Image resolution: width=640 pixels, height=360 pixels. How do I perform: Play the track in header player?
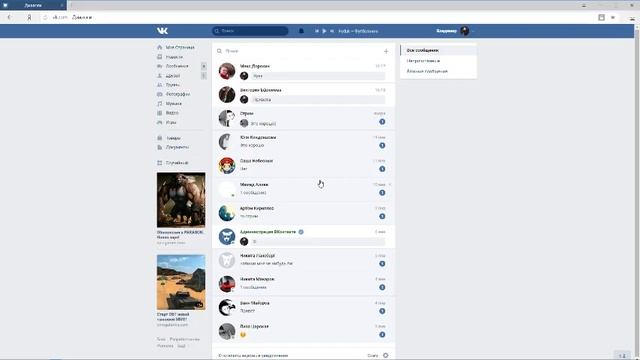(324, 31)
